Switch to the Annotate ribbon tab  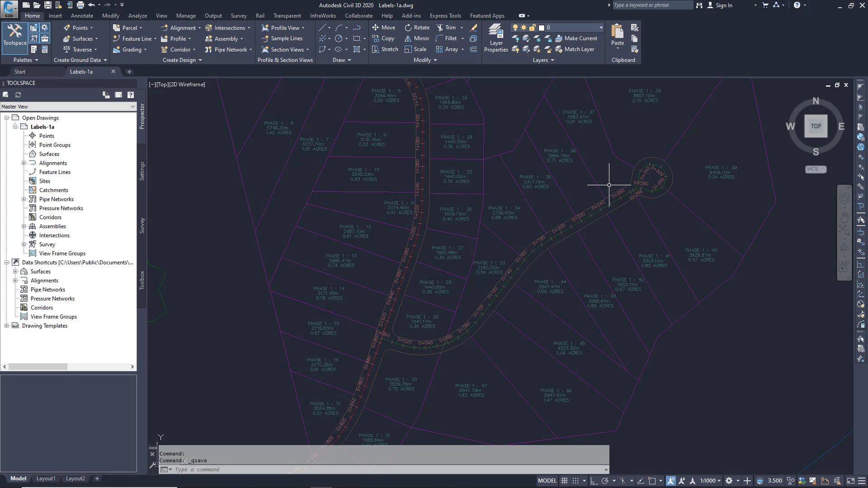82,15
